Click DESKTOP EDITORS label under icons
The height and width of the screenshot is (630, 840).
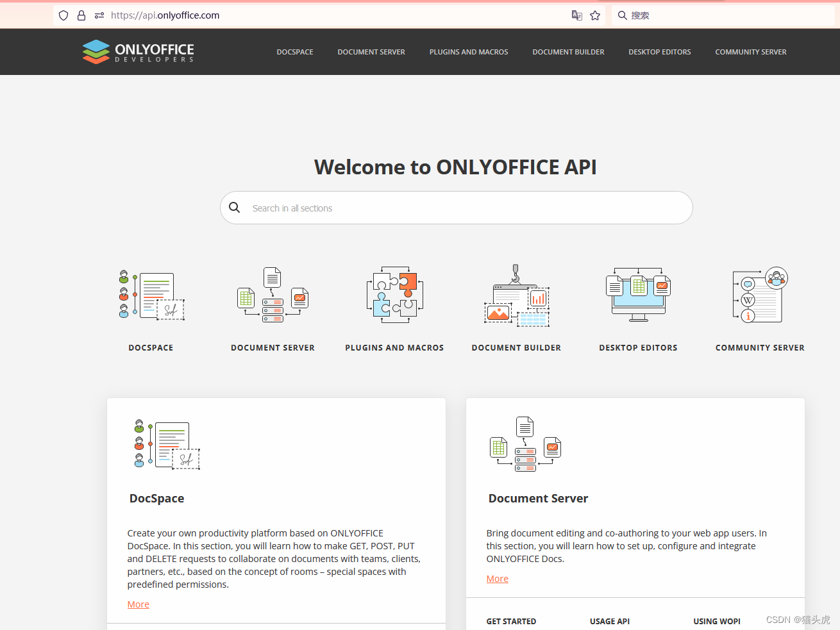click(639, 348)
